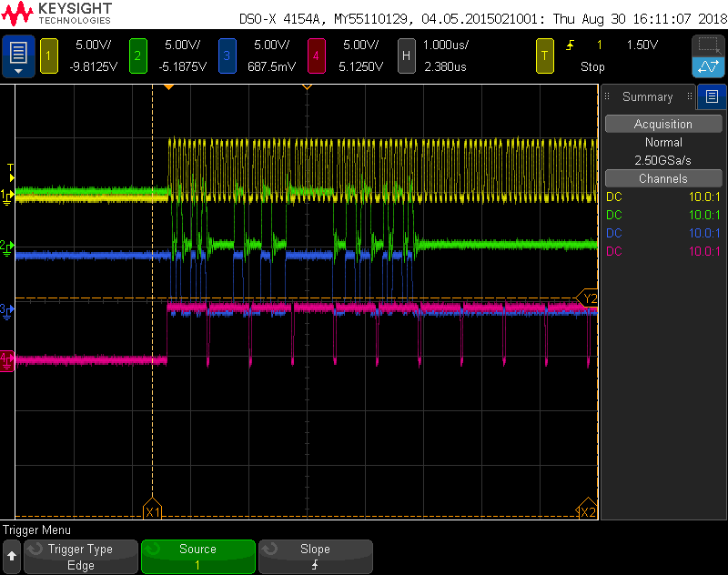The height and width of the screenshot is (575, 728).
Task: Select channel 3 blue badge
Action: pyautogui.click(x=227, y=56)
